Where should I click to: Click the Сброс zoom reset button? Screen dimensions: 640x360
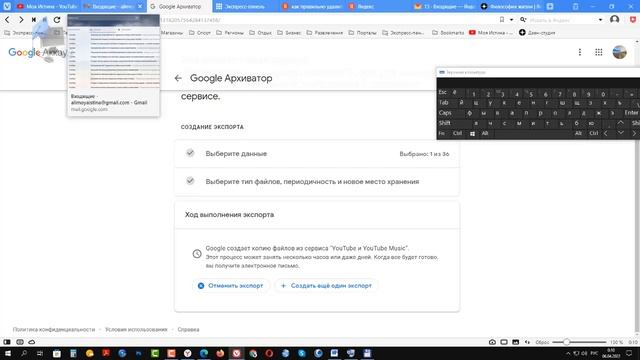pyautogui.click(x=542, y=342)
